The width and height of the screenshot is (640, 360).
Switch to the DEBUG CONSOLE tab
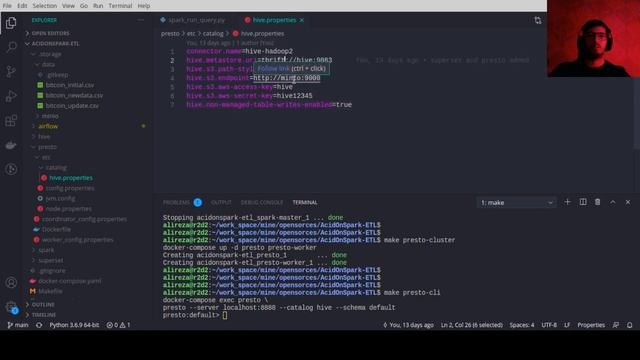(x=262, y=202)
